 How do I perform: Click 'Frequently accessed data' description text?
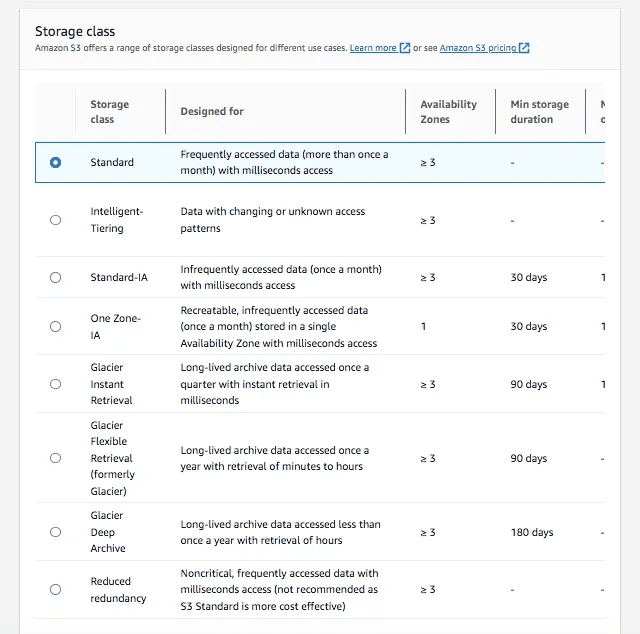(x=284, y=162)
